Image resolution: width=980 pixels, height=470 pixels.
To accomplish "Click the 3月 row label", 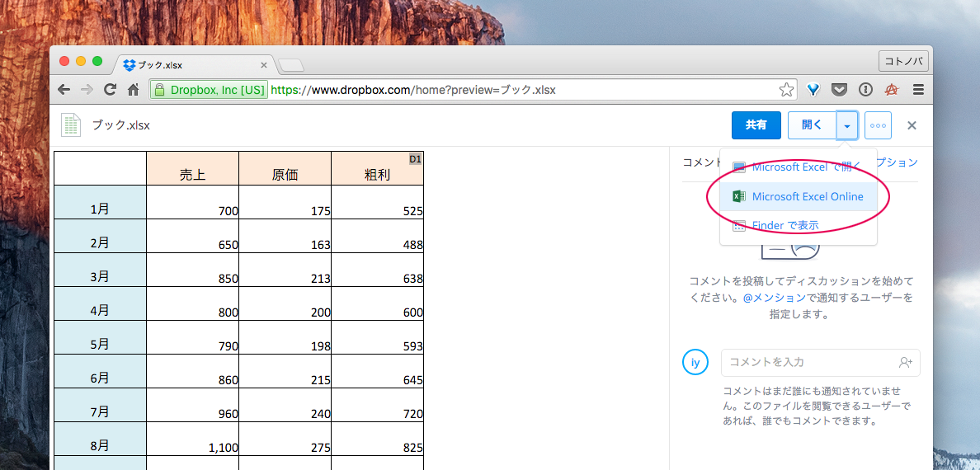I will pyautogui.click(x=100, y=270).
